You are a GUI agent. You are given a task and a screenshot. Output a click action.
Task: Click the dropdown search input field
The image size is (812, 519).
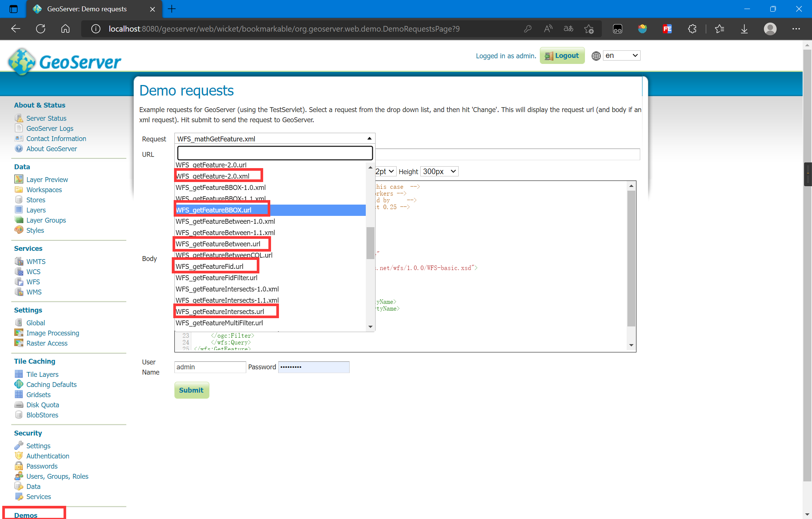click(275, 153)
